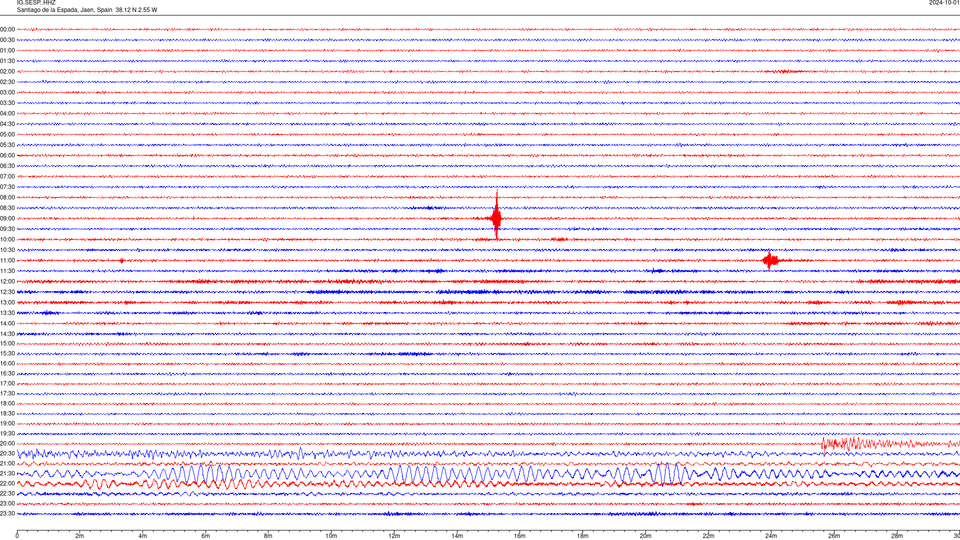Select the 03:30 time row label
The image size is (960, 540).
7,103
